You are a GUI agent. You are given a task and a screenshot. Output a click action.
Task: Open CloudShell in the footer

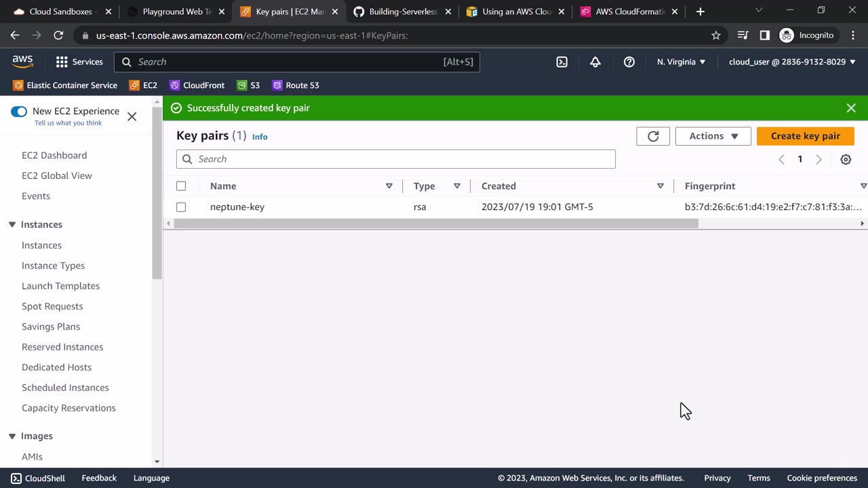[x=38, y=478]
